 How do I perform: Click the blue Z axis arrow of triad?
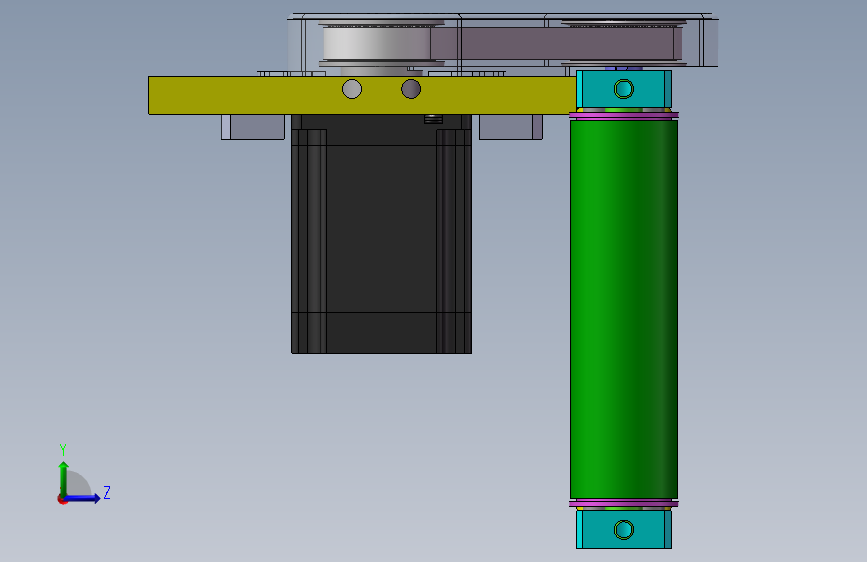pos(83,498)
